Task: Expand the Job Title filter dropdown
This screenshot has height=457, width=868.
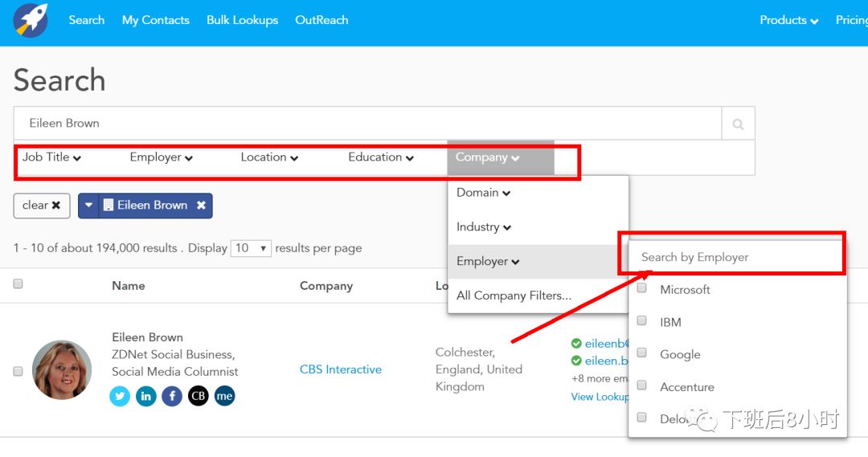Action: (51, 157)
